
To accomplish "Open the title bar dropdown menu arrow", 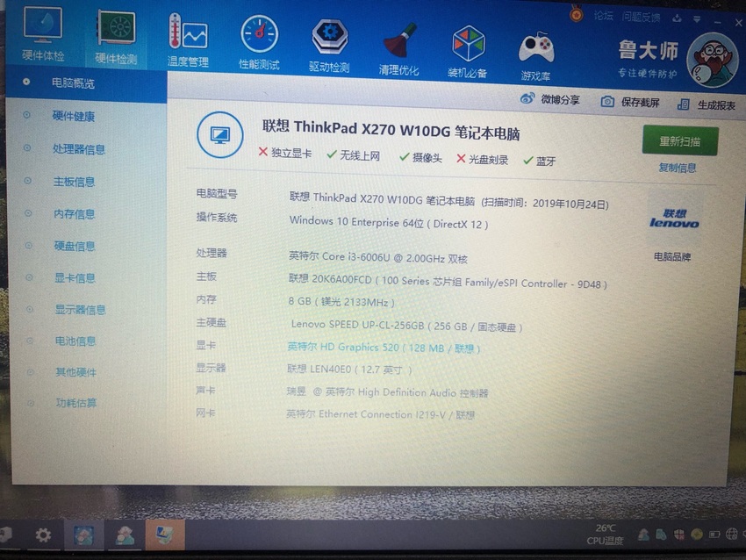I will click(x=697, y=19).
